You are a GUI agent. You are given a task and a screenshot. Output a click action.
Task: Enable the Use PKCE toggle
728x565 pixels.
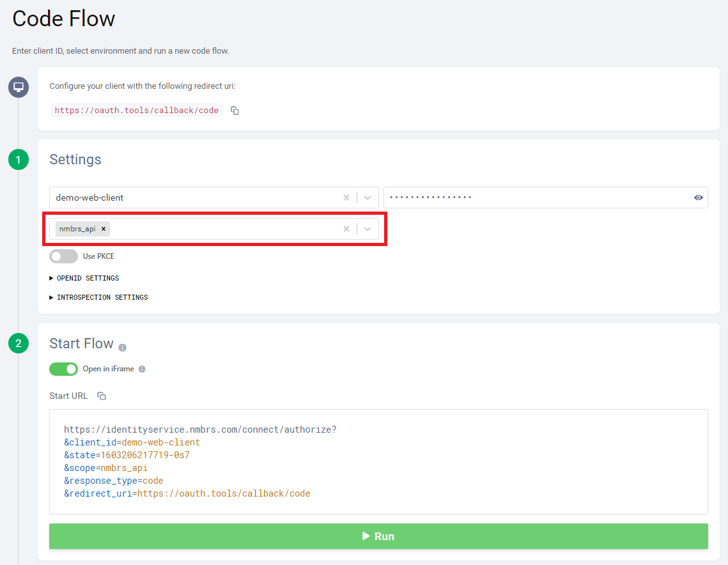coord(63,256)
